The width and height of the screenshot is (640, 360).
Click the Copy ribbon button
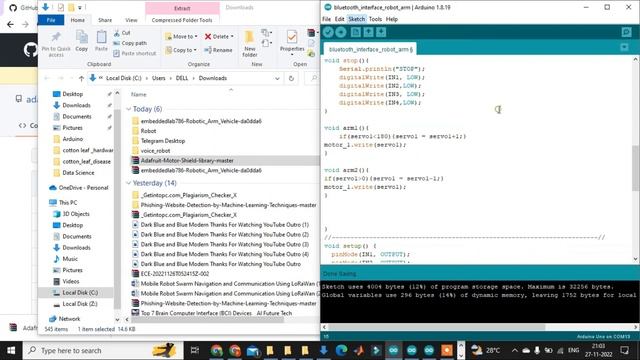point(82,41)
